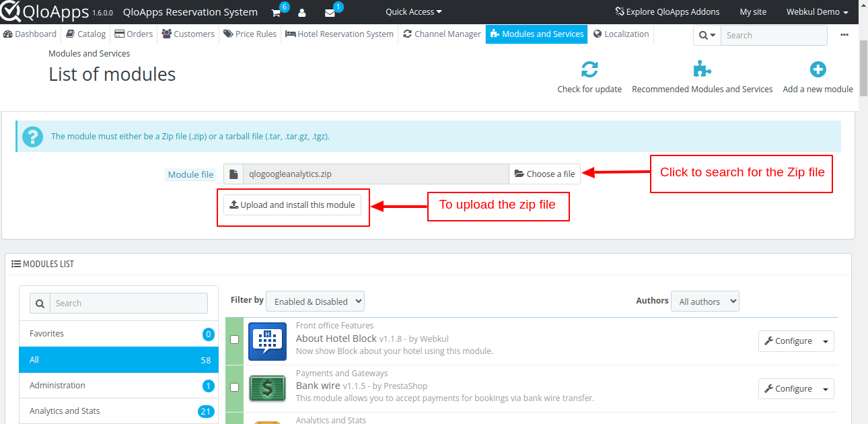Image resolution: width=868 pixels, height=424 pixels.
Task: Open the All authors dropdown
Action: [705, 302]
